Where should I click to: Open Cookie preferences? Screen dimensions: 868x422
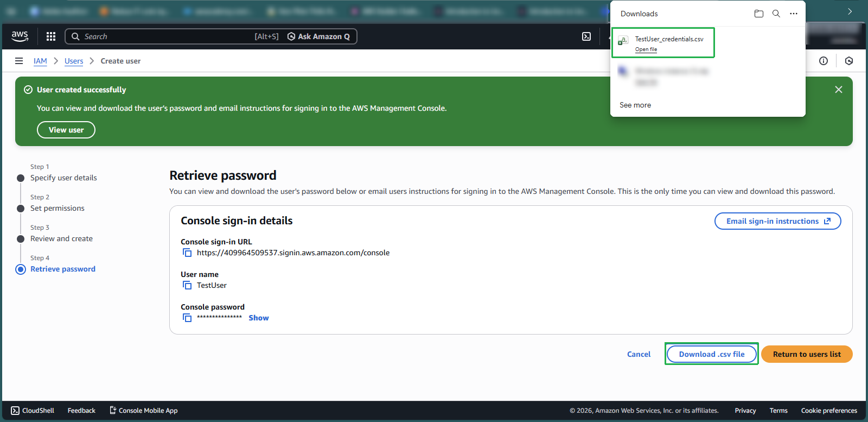829,411
